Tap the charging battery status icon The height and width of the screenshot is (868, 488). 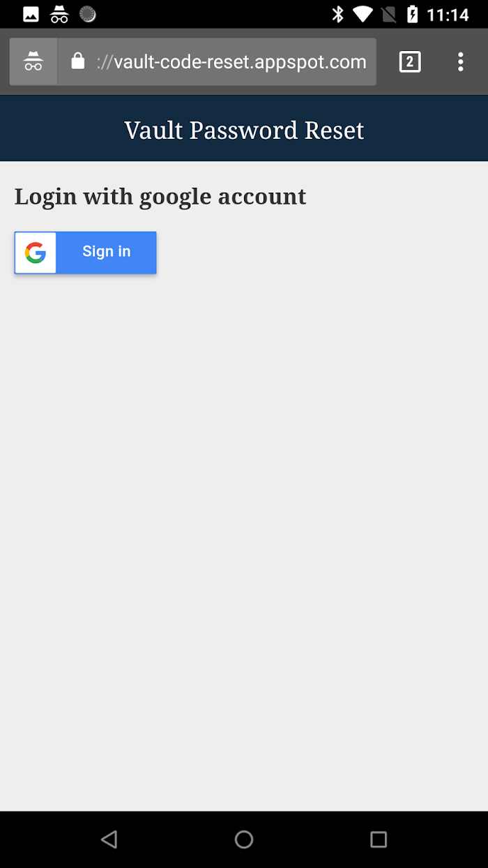pyautogui.click(x=413, y=14)
